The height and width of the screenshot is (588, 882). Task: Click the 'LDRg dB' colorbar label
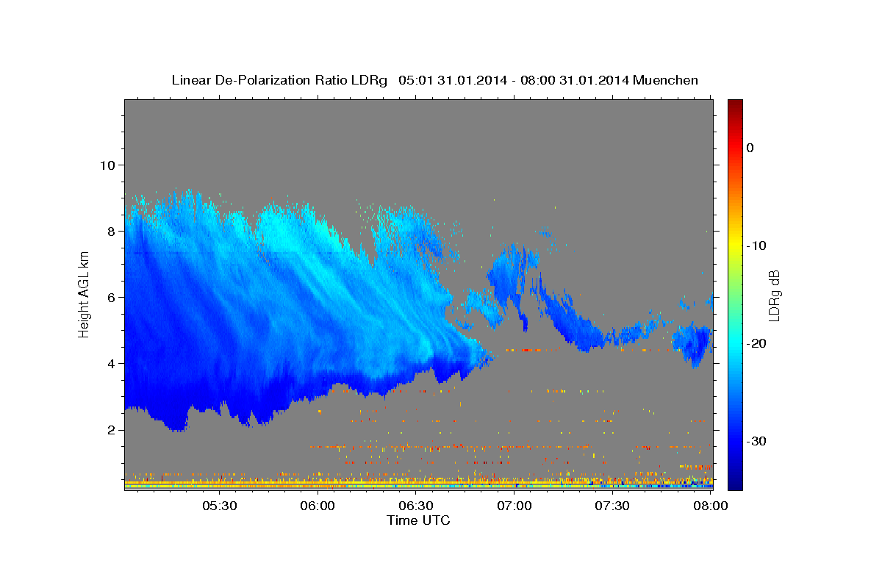click(x=773, y=295)
